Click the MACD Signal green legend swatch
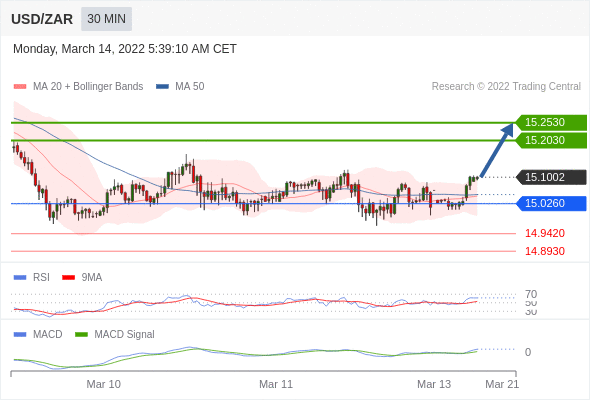 tap(81, 335)
